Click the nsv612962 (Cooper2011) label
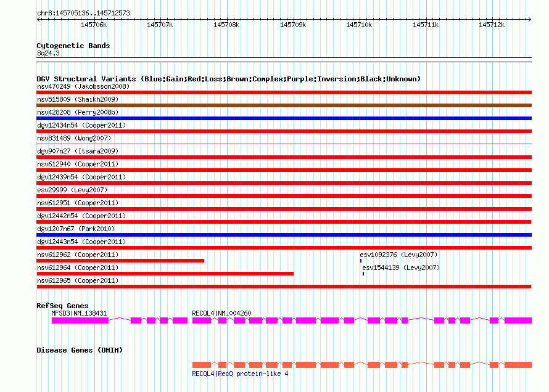The width and height of the screenshot is (549, 392). click(78, 255)
